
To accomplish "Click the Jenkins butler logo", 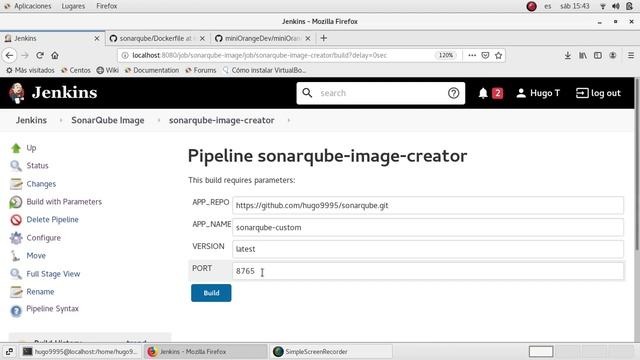I will point(17,93).
